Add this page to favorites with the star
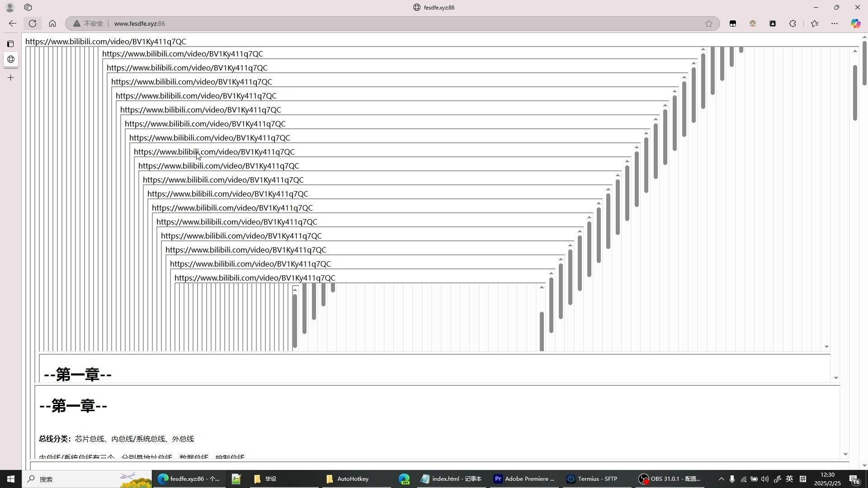This screenshot has height=488, width=868. click(709, 23)
